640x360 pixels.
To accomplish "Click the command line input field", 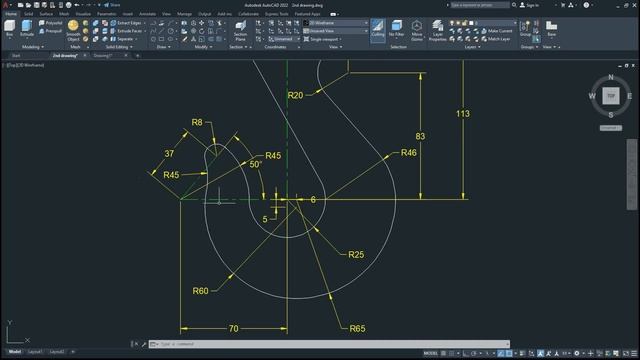I will 329,344.
